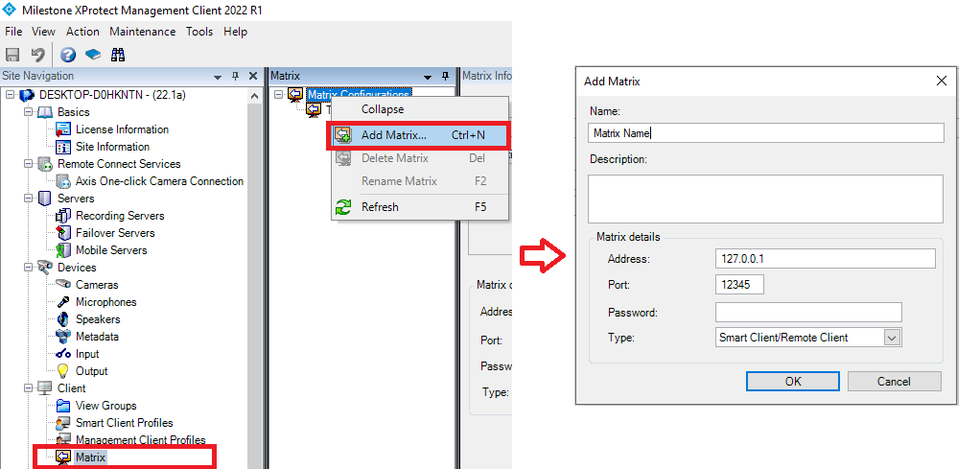Click the binoculars search icon

point(118,55)
